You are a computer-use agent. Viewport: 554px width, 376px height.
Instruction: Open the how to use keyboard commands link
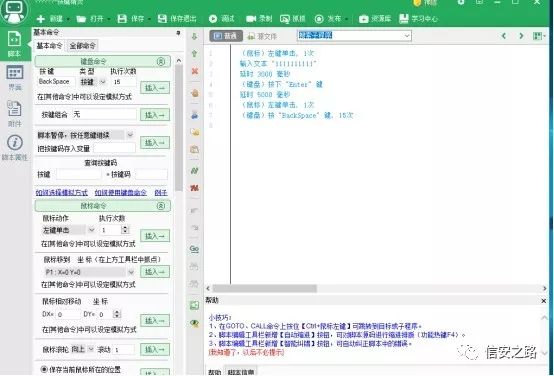point(120,193)
